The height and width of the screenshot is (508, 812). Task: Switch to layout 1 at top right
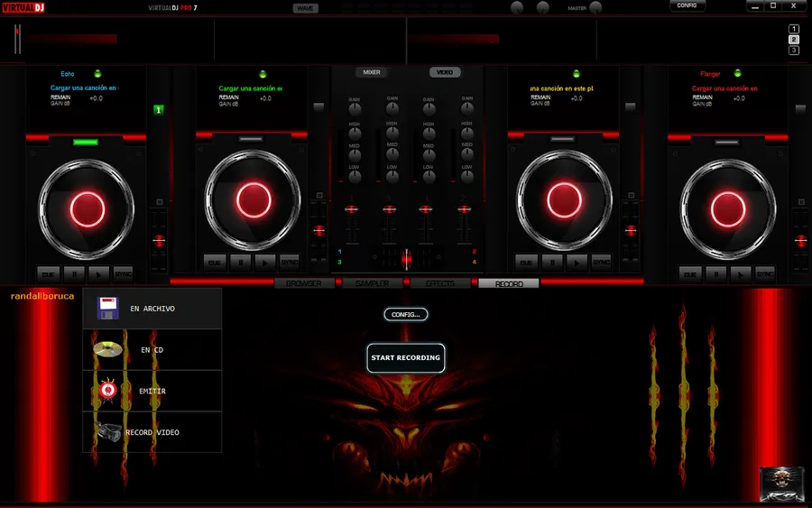(x=794, y=29)
